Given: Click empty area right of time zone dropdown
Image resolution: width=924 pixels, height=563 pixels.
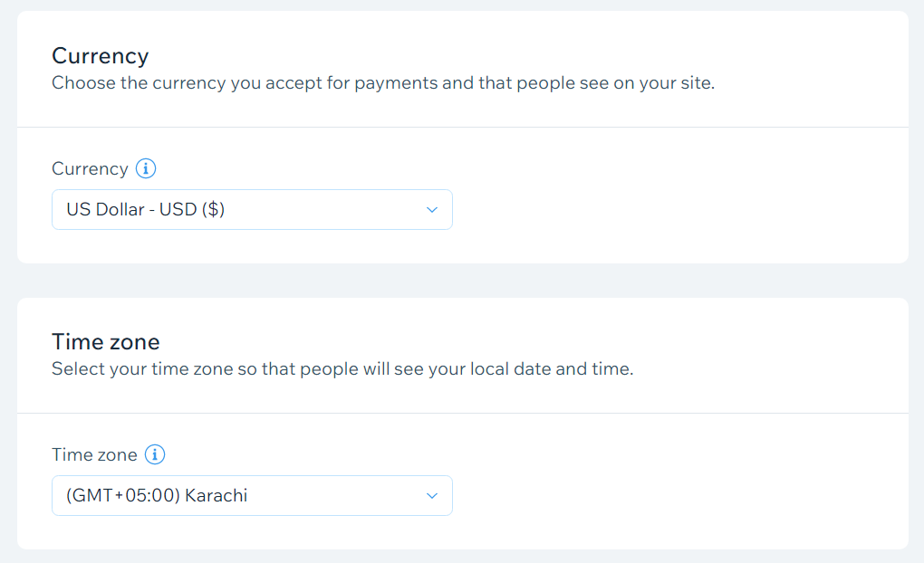Looking at the screenshot, I should click(x=678, y=496).
